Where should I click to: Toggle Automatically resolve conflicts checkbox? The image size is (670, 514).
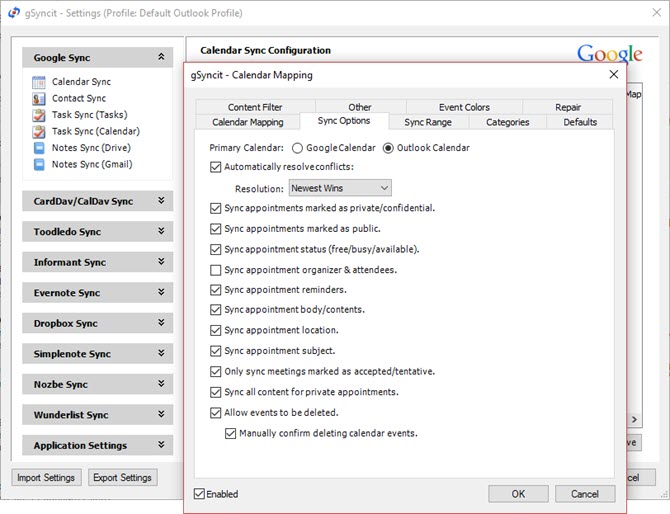click(x=215, y=167)
